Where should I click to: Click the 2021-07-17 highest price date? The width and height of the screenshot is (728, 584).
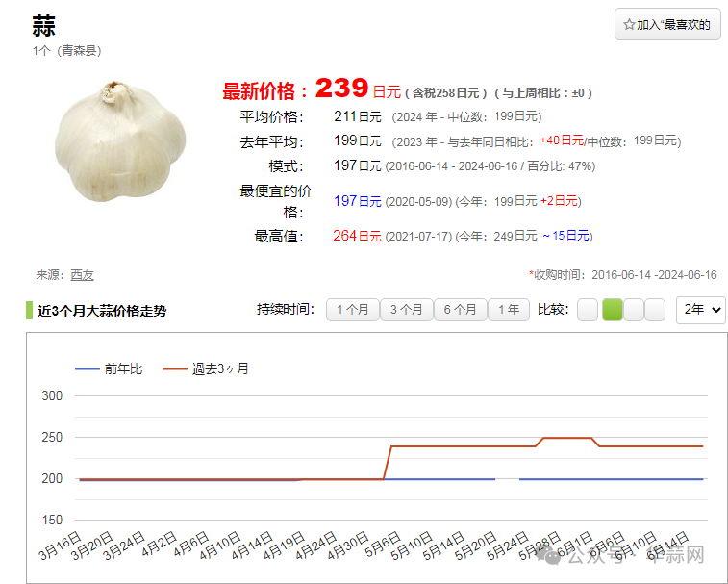click(x=418, y=237)
